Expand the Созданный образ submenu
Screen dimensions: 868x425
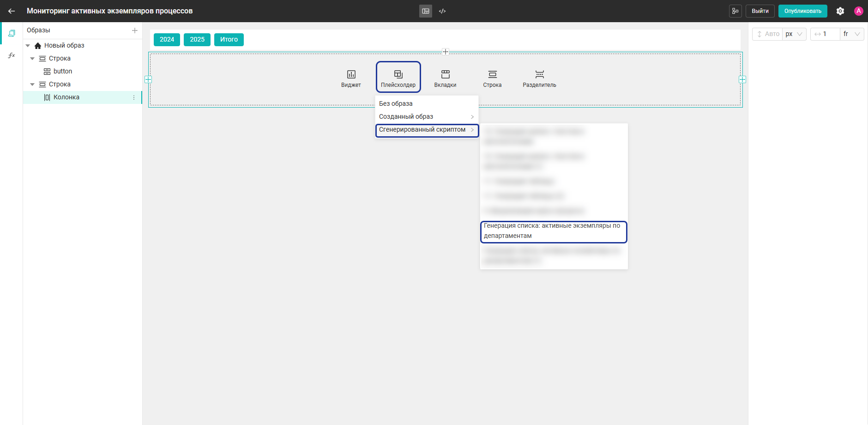pos(427,117)
